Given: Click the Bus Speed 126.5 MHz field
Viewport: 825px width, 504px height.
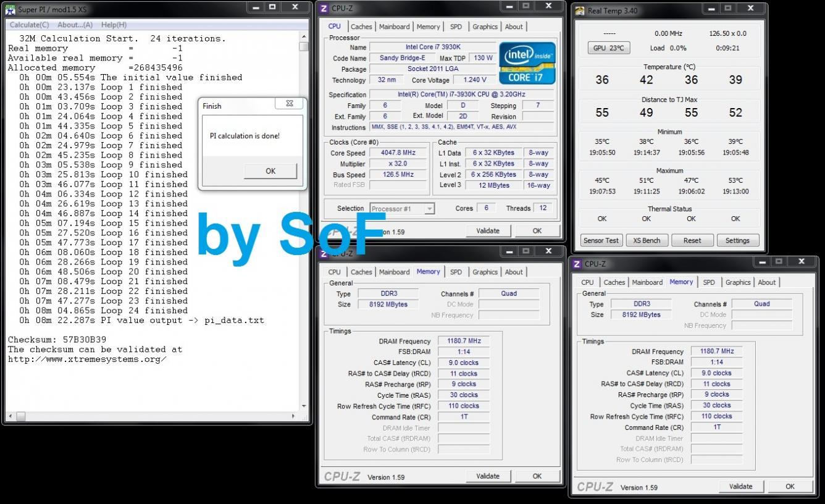Looking at the screenshot, I should (399, 175).
